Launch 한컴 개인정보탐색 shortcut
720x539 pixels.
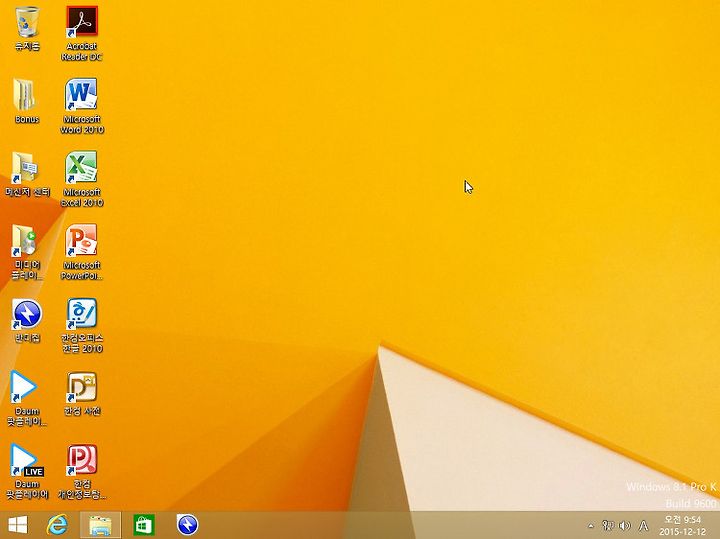[x=82, y=471]
